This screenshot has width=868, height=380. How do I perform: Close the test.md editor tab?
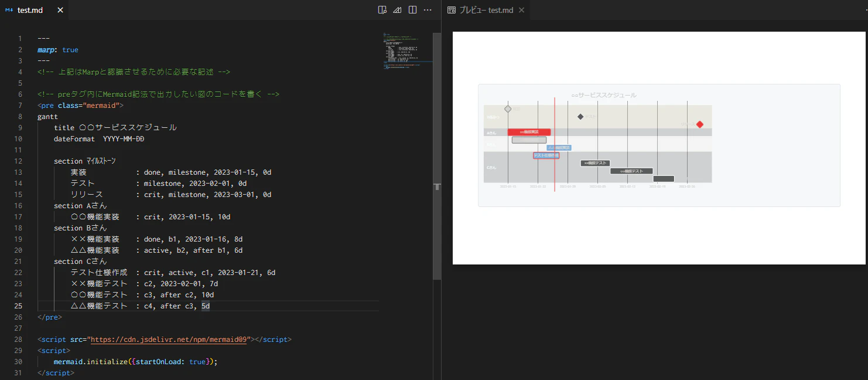coord(60,10)
